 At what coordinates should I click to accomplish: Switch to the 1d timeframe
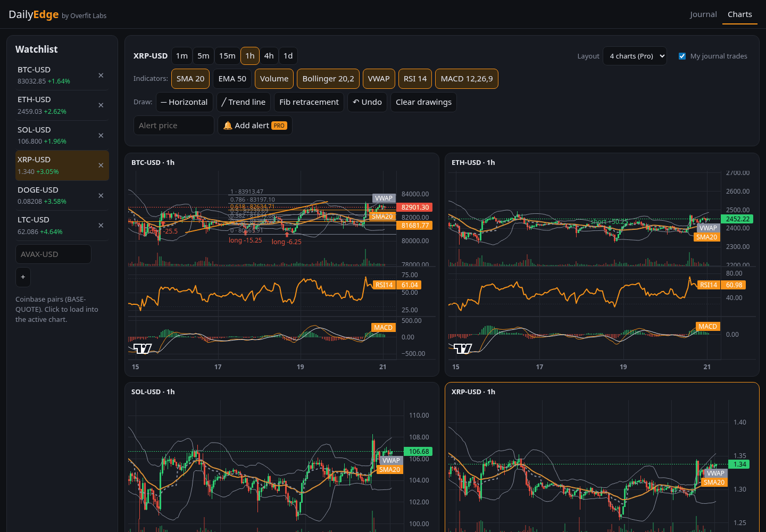288,56
